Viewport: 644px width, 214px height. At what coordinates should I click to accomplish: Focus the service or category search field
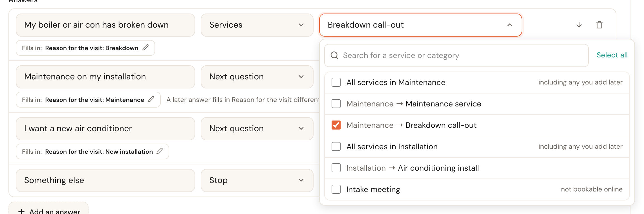456,55
